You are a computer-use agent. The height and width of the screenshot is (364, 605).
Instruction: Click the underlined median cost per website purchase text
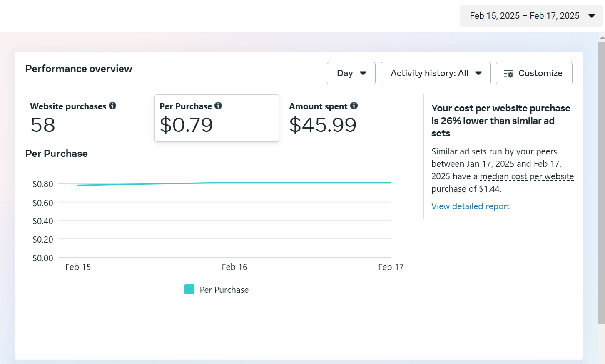coord(526,177)
